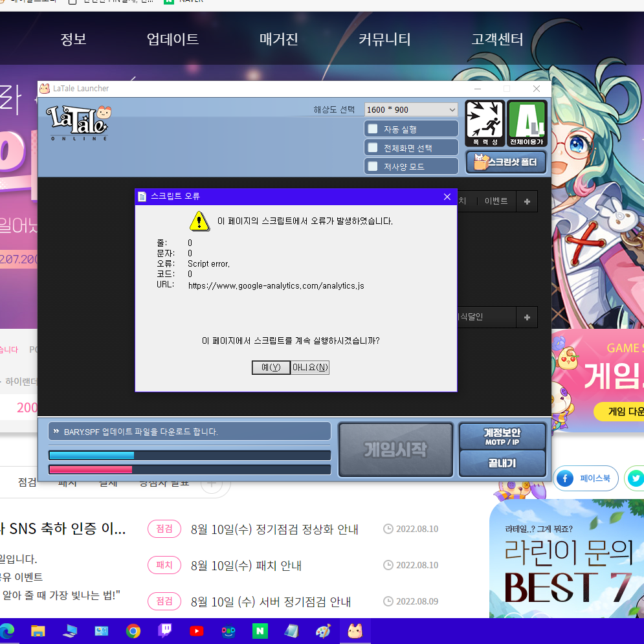Open 매거진 menu on website
The width and height of the screenshot is (644, 644).
278,39
